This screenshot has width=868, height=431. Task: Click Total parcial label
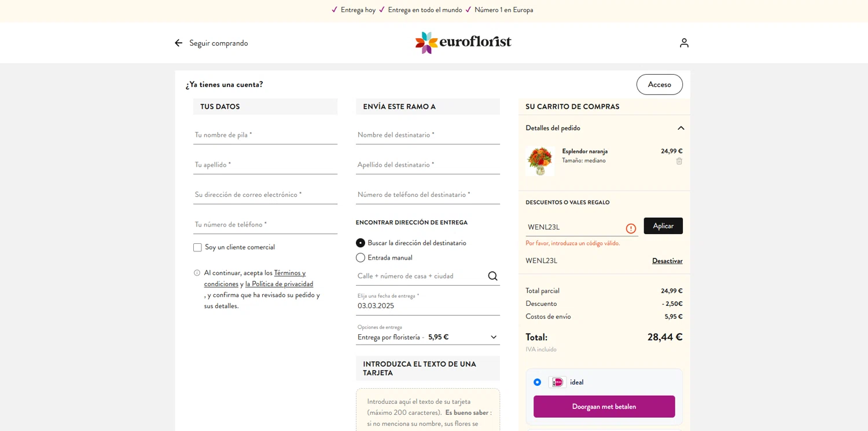point(542,291)
